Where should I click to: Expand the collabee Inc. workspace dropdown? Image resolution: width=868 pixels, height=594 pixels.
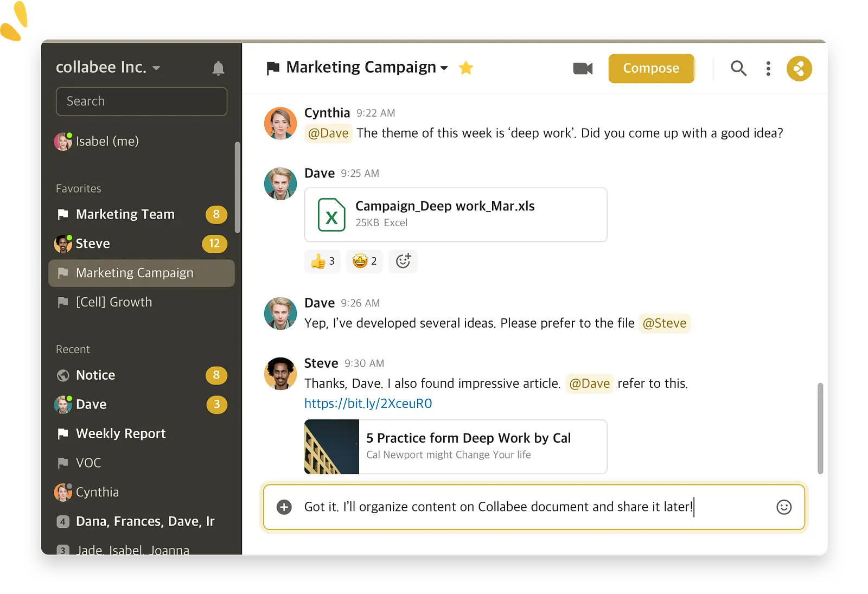point(157,68)
